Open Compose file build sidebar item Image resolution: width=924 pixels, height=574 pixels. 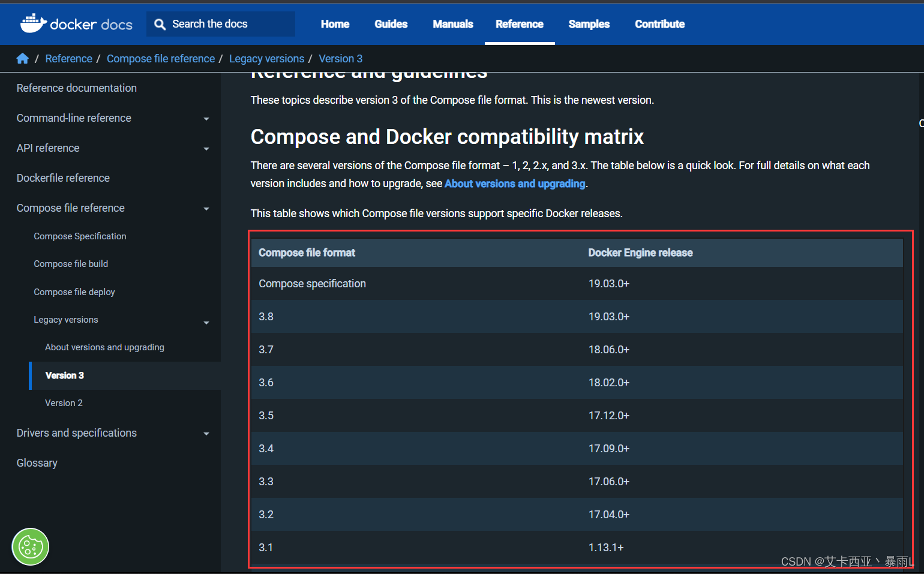[71, 264]
